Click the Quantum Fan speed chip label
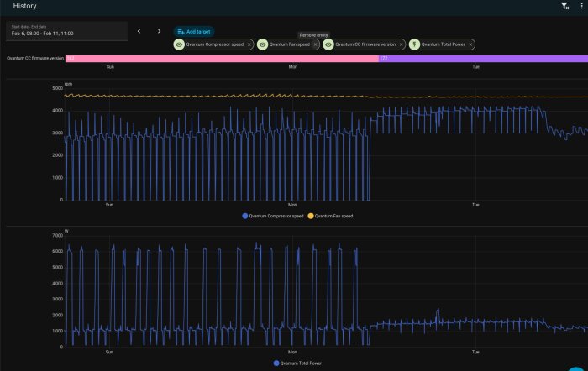588x371 pixels. [290, 44]
